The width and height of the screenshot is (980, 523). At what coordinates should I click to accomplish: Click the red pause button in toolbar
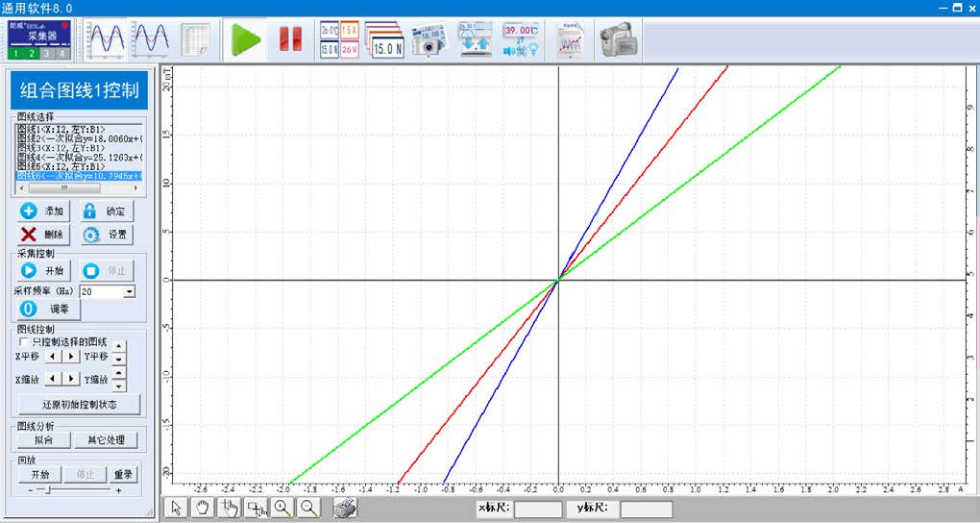coord(290,39)
